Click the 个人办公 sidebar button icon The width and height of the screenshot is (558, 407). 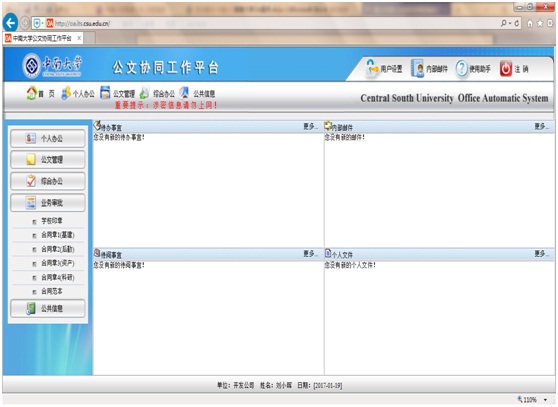pos(31,138)
